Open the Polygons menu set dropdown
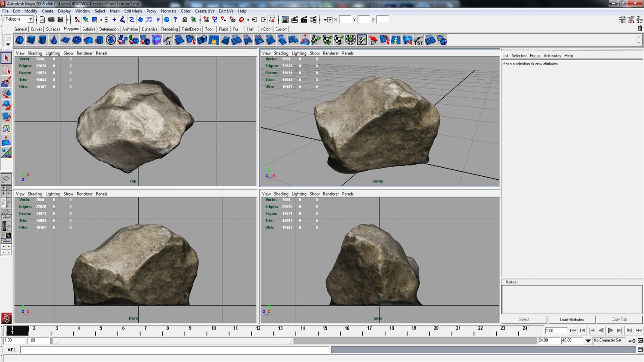 coord(30,19)
